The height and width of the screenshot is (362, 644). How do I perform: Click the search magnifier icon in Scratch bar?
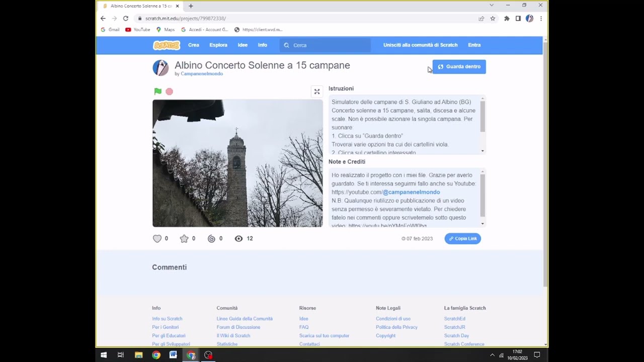tap(287, 45)
